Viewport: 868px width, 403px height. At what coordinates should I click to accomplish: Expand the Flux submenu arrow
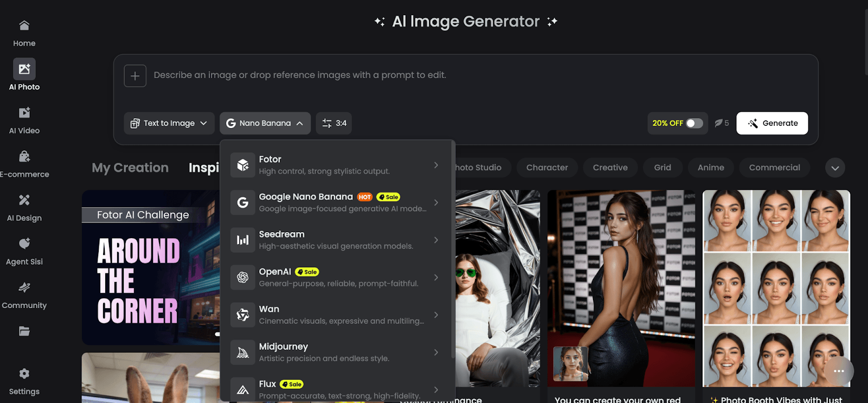[x=436, y=389]
